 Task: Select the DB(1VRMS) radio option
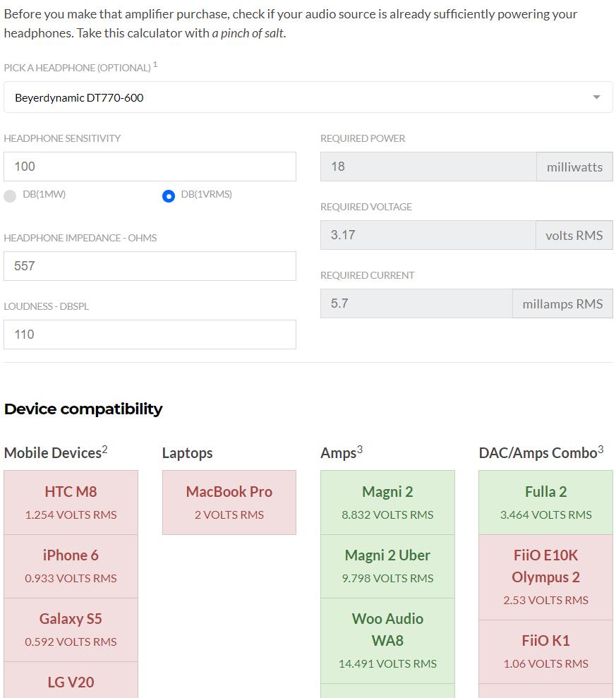(x=168, y=195)
